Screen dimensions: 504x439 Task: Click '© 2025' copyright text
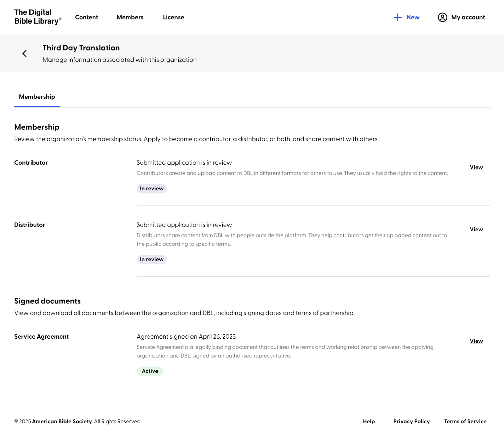point(23,421)
